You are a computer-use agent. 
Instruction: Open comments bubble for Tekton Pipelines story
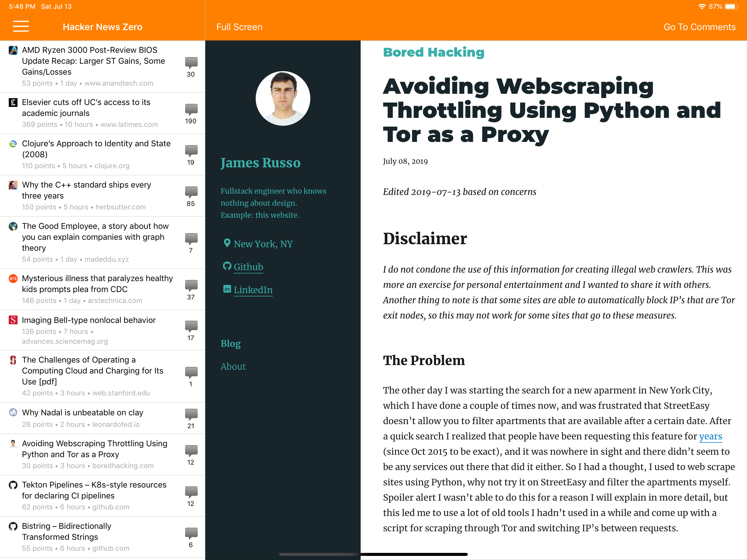click(191, 496)
